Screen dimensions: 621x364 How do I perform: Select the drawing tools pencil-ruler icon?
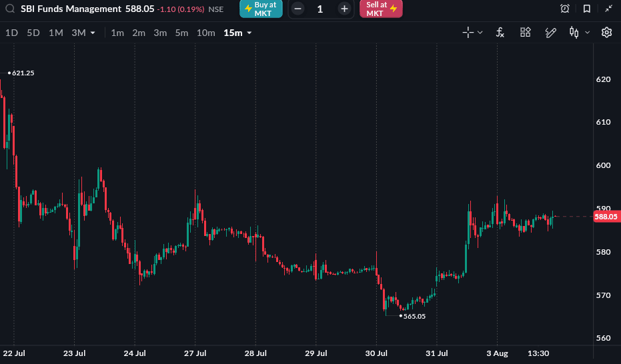(550, 33)
